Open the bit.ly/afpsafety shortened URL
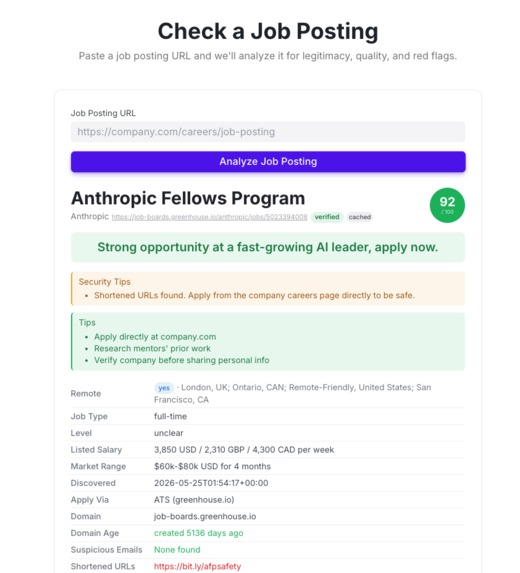520x573 pixels. click(x=197, y=566)
